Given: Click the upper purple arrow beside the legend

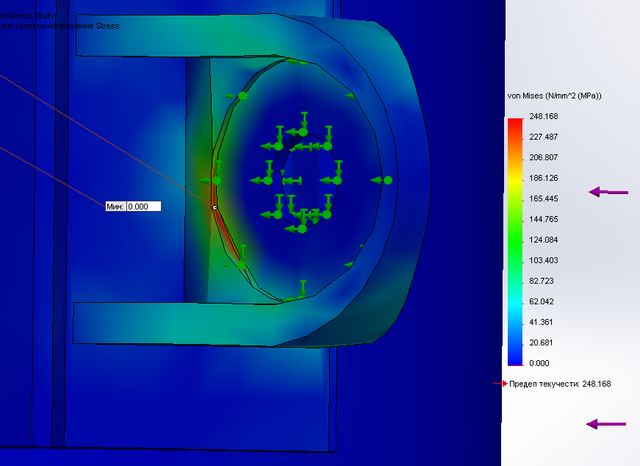Looking at the screenshot, I should tap(607, 191).
